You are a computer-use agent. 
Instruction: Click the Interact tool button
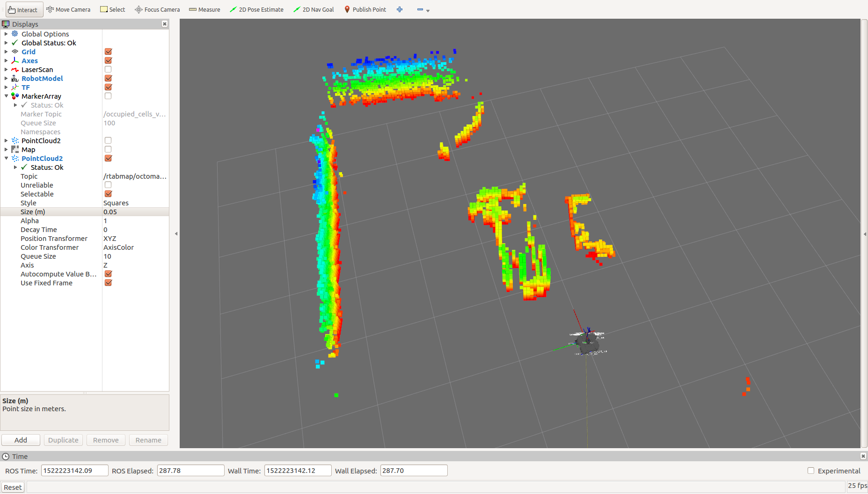pos(23,9)
